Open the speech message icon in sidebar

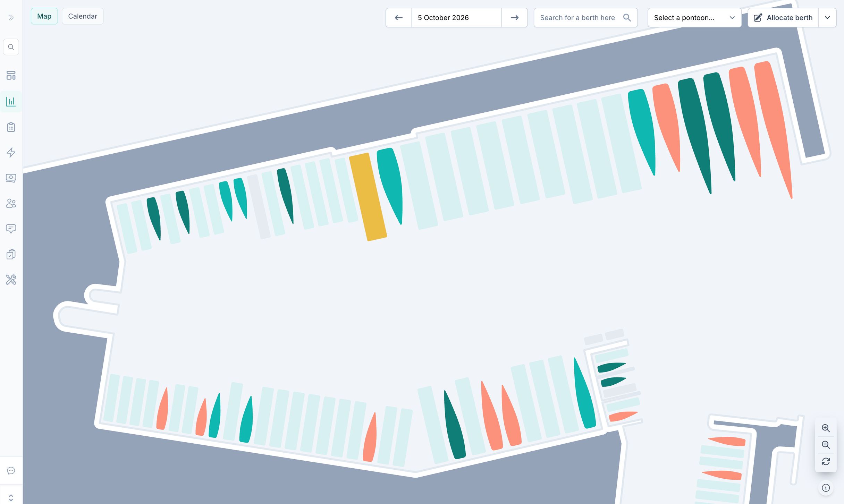coord(11,229)
